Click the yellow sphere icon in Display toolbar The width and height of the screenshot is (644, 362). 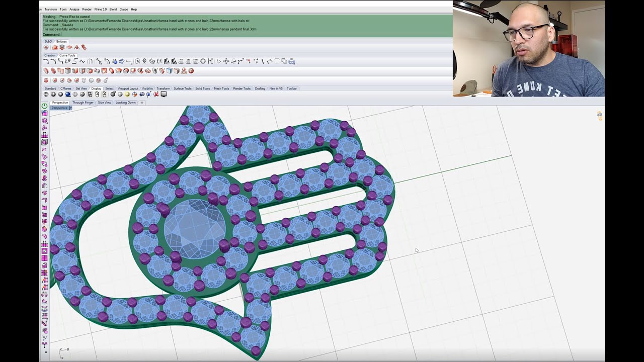click(x=127, y=94)
